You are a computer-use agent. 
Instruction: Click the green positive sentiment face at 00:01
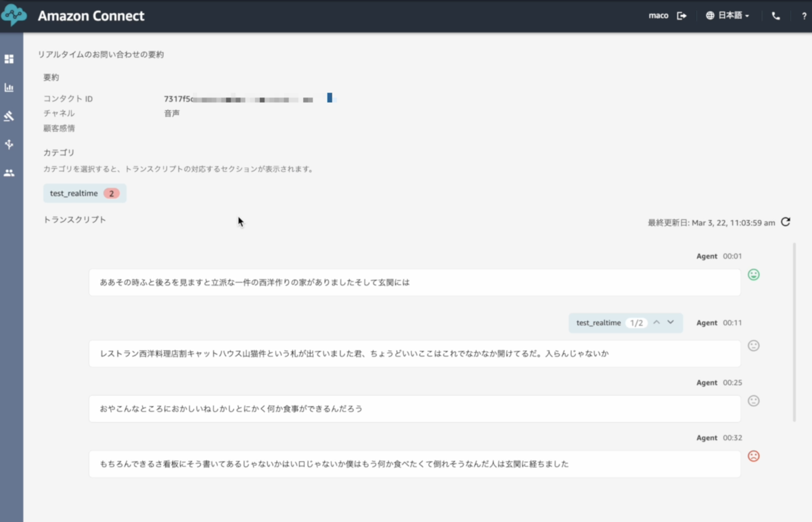(753, 274)
